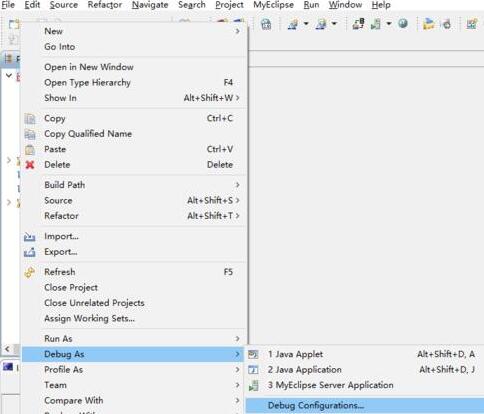The width and height of the screenshot is (484, 414).
Task: Collapse the top project tree node
Action: click(9, 76)
